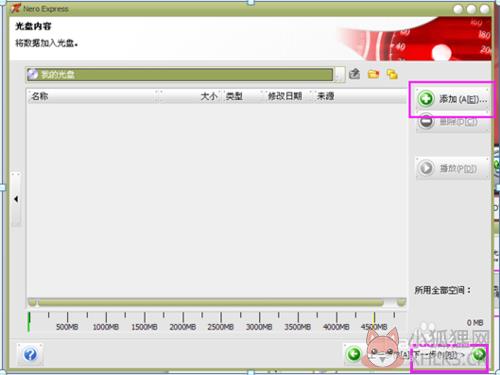
Task: Click the 4500MB mark on capacity ruler
Action: 374,327
